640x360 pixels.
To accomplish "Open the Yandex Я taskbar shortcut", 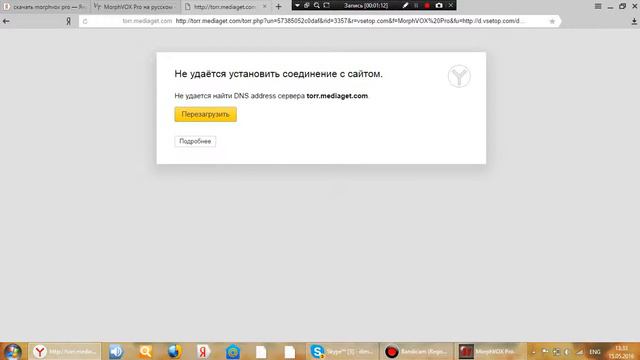I will (203, 351).
